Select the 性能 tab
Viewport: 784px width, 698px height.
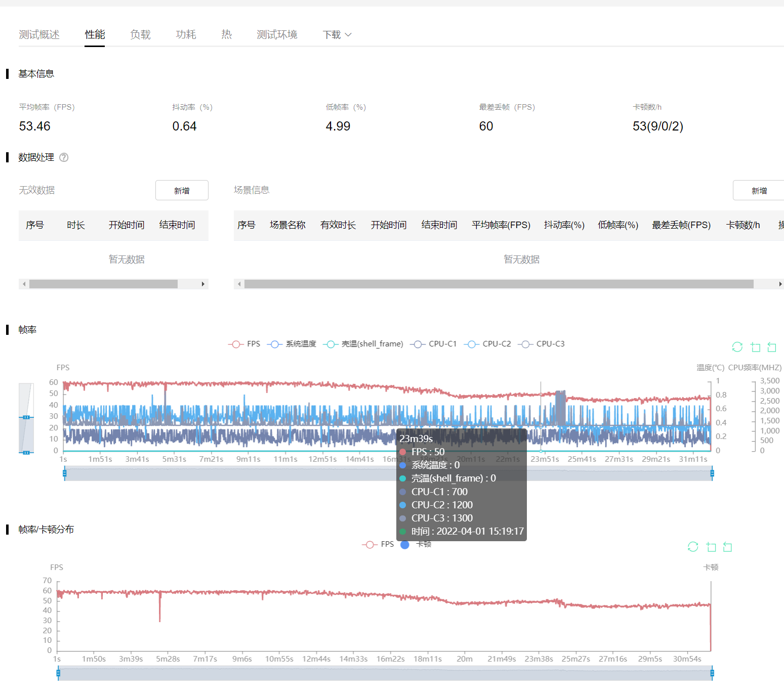pyautogui.click(x=95, y=34)
